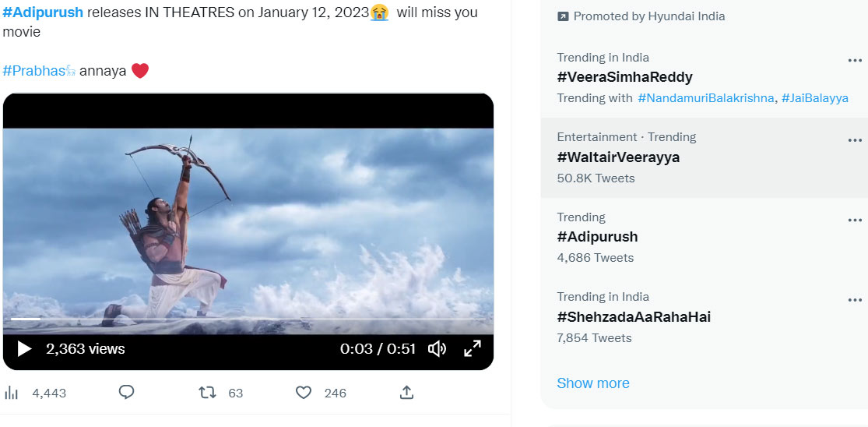Screen dimensions: 868x427
Task: Select the #ShehzadaAaRahaHai trending item
Action: click(x=705, y=317)
